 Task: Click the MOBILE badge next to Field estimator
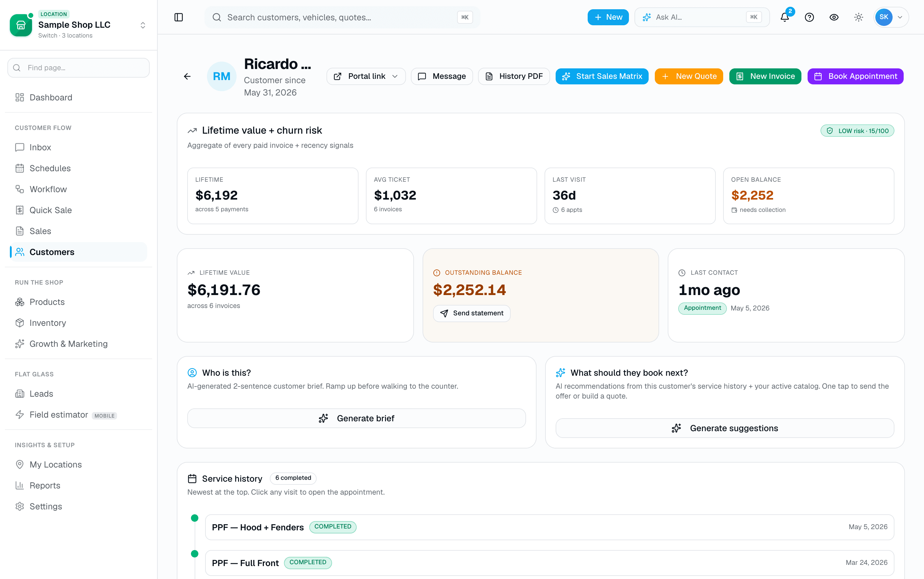104,415
